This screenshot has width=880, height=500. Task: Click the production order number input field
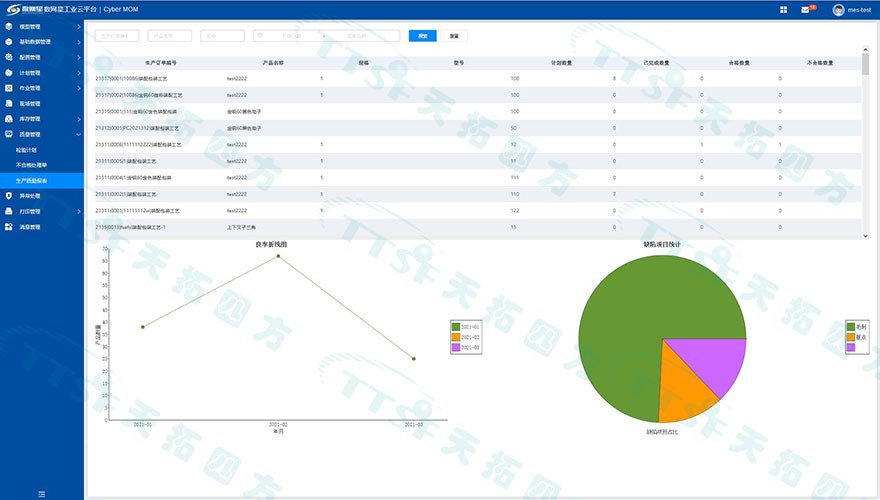(119, 36)
